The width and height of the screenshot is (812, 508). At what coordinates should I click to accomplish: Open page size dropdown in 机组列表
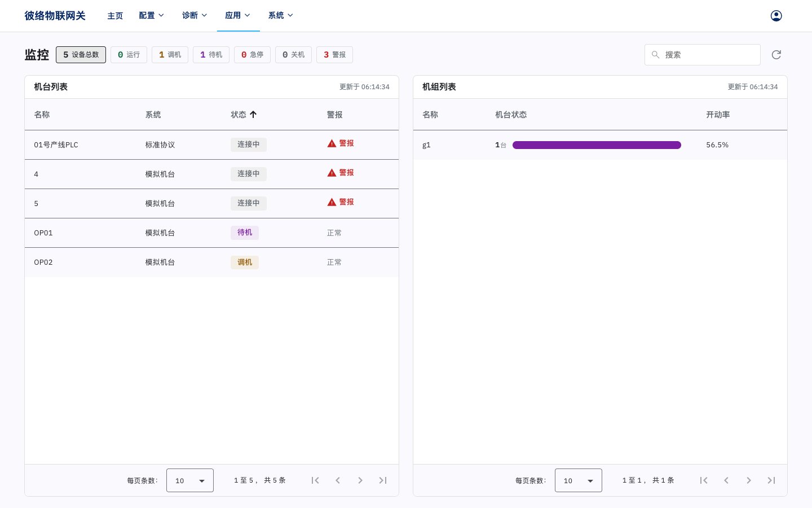tap(579, 480)
